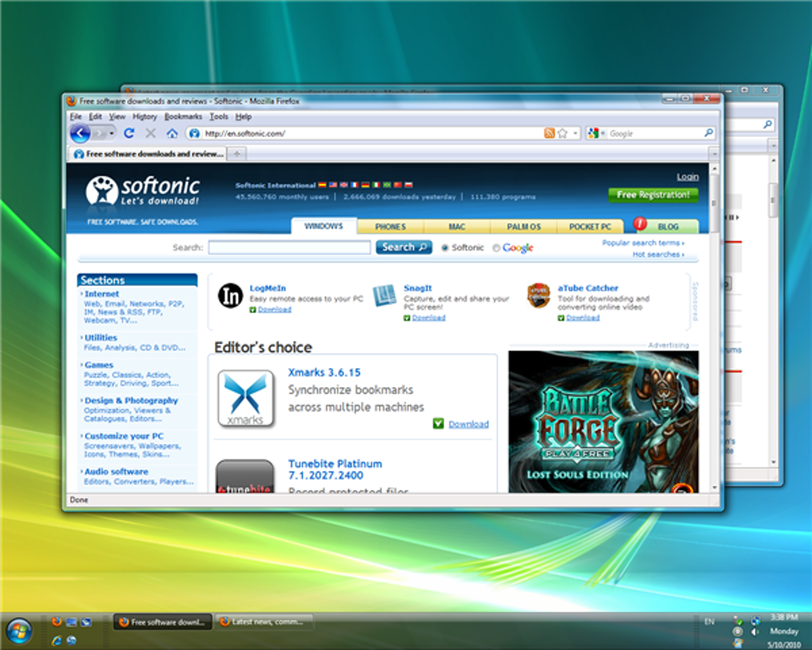
Task: Launch Firefox from Quick Launch
Action: coord(57,621)
